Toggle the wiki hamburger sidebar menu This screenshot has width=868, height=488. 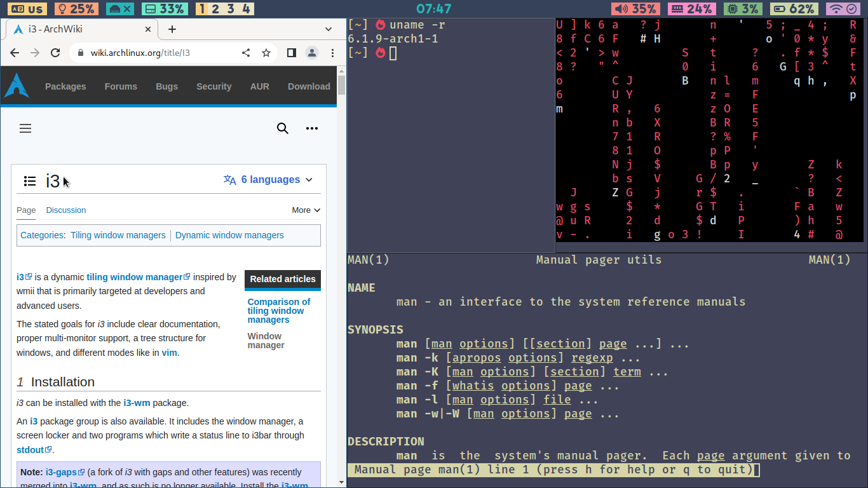pos(25,128)
